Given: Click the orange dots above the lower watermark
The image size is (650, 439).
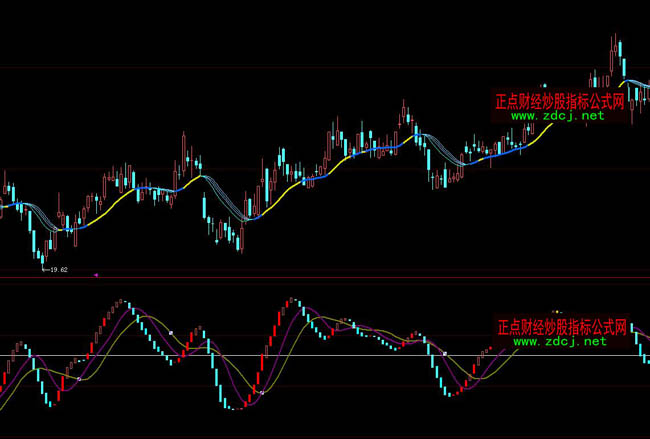Looking at the screenshot, I should click(x=558, y=313).
